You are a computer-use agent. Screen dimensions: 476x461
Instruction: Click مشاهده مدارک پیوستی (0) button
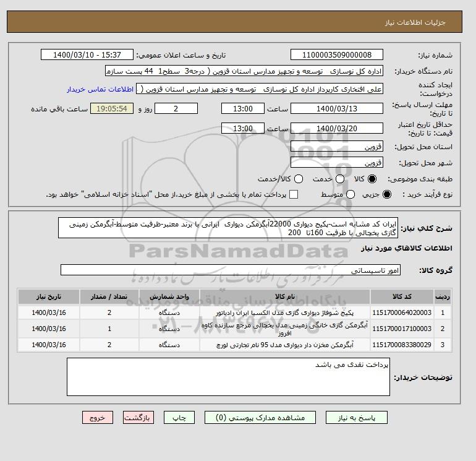click(x=260, y=418)
